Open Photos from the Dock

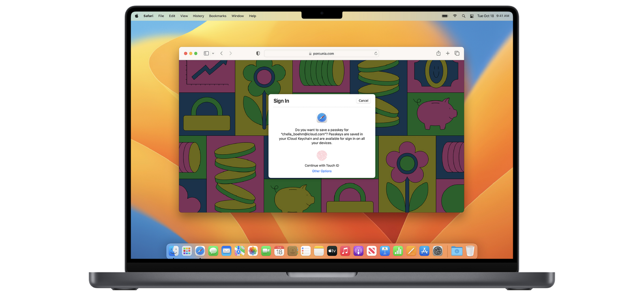(253, 251)
